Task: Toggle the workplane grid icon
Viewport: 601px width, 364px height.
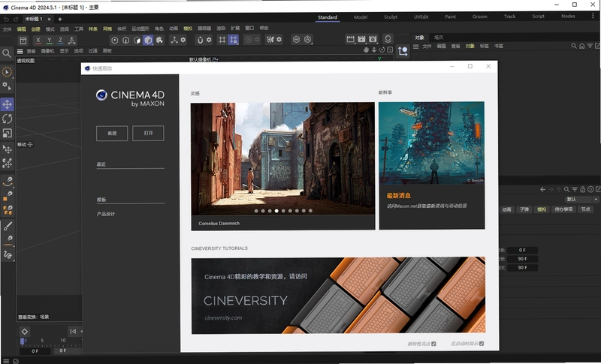Action: (222, 40)
